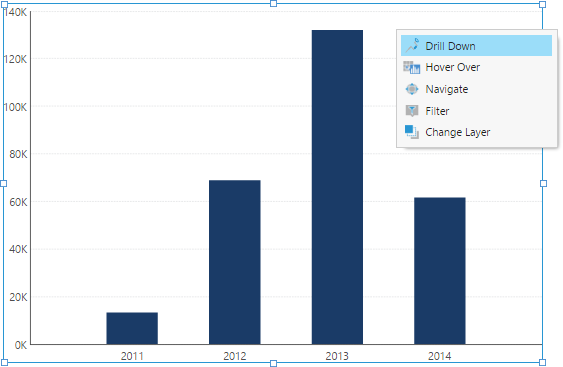Image resolution: width=563 pixels, height=367 pixels.
Task: Grab the top-center selection handle
Action: [x=273, y=4]
